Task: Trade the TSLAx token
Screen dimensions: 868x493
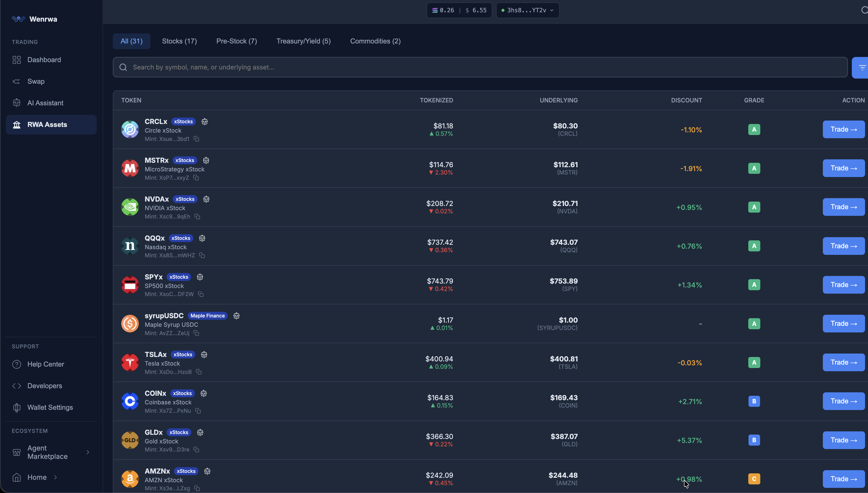Action: click(x=844, y=362)
